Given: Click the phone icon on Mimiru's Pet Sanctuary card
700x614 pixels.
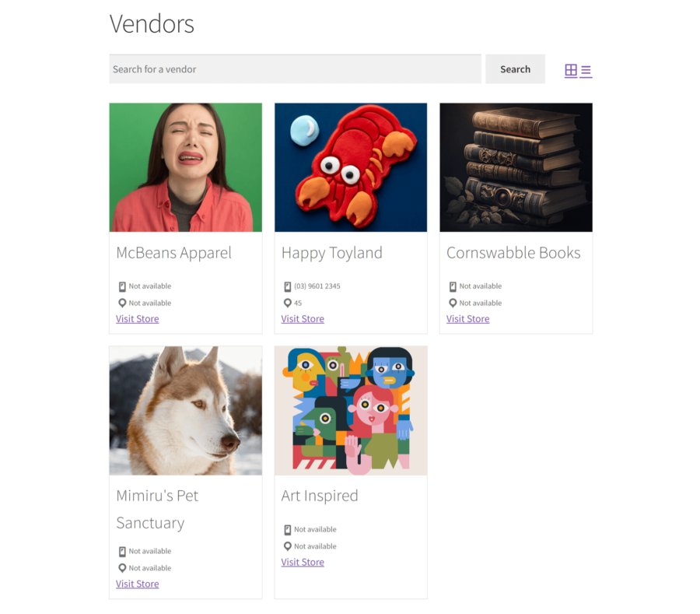Looking at the screenshot, I should (x=121, y=550).
